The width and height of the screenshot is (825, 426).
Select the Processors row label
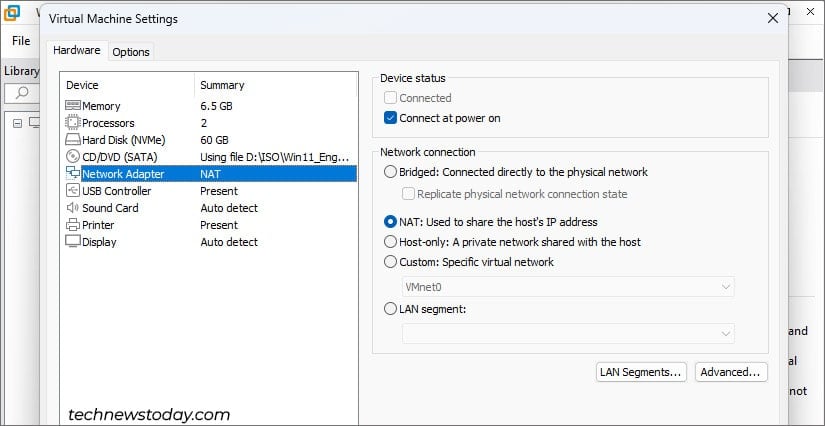pos(108,123)
